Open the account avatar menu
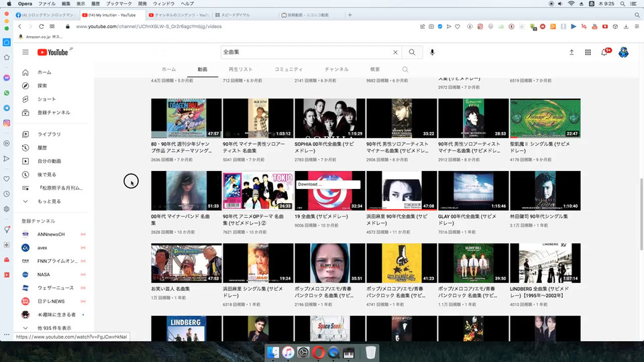 pos(623,52)
